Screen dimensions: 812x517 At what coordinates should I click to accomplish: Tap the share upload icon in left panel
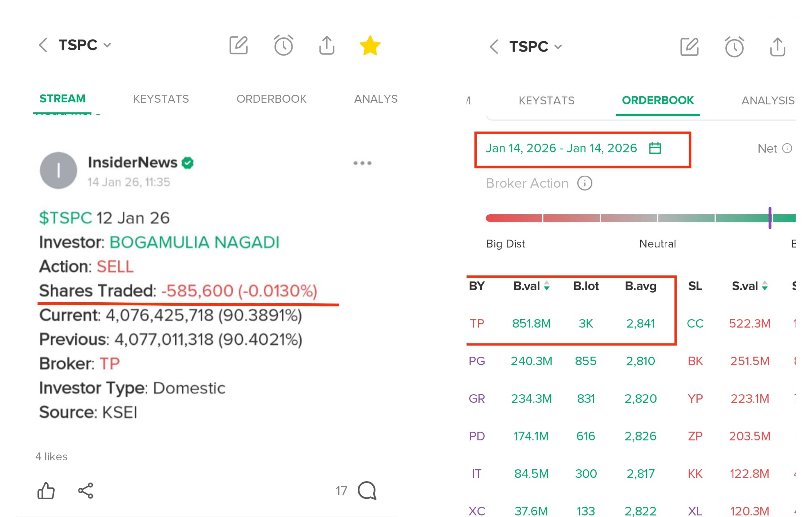(x=327, y=46)
